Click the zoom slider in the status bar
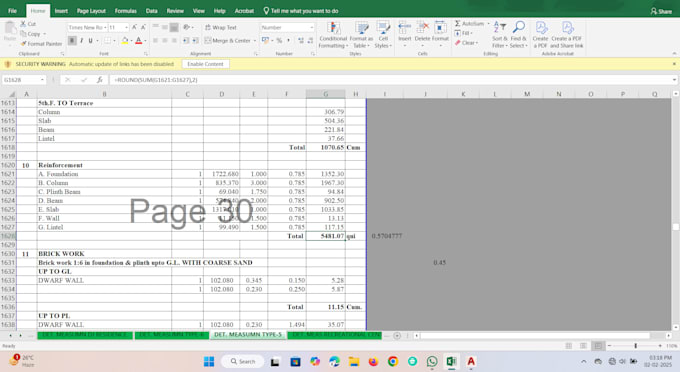The image size is (680, 372). [x=635, y=346]
